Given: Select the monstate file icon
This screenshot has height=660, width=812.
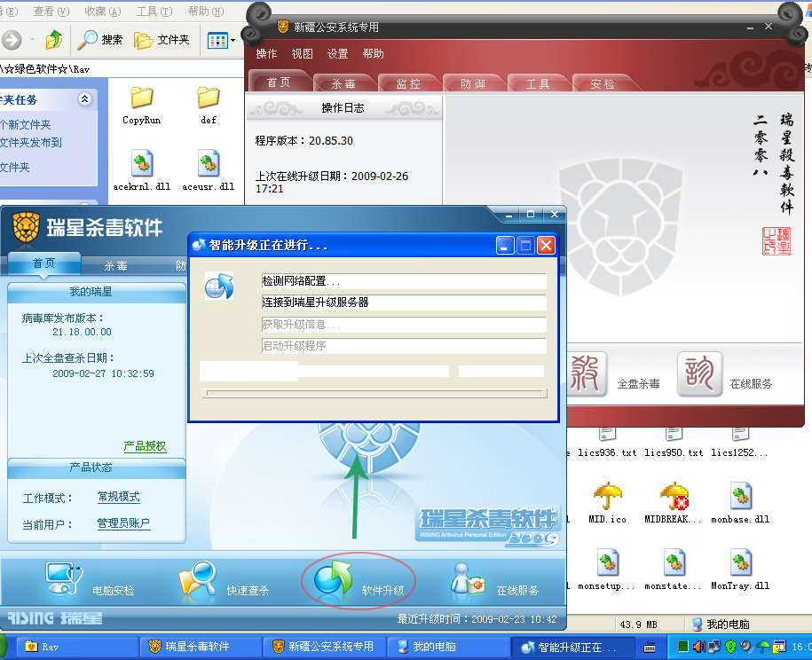Looking at the screenshot, I should (674, 562).
